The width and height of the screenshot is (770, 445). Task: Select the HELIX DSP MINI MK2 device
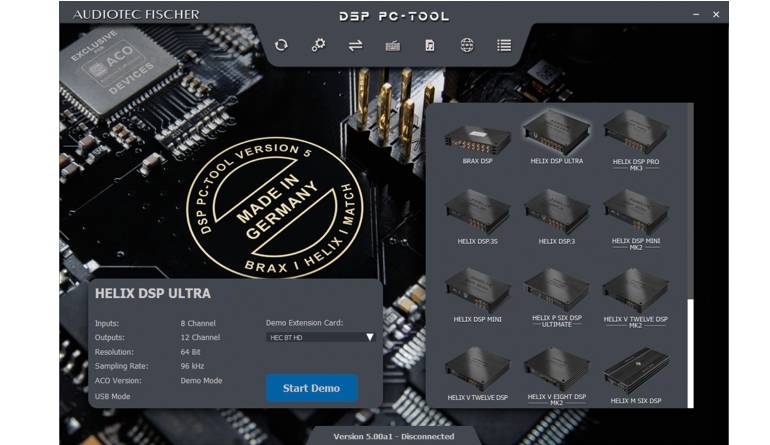tap(635, 220)
